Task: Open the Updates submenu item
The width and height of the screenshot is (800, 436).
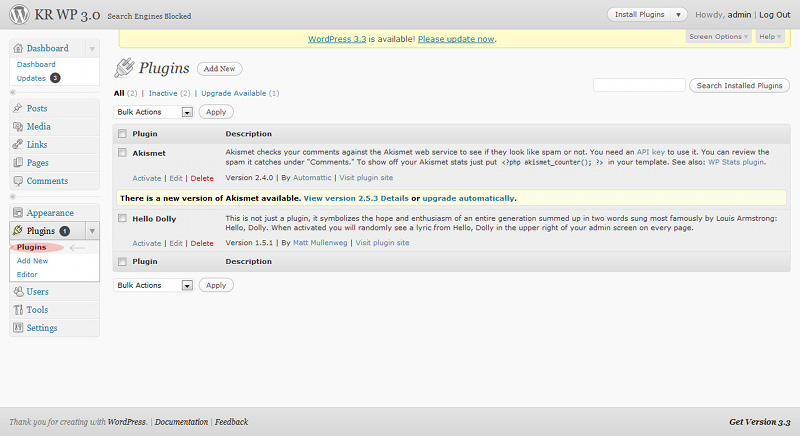Action: coord(31,78)
